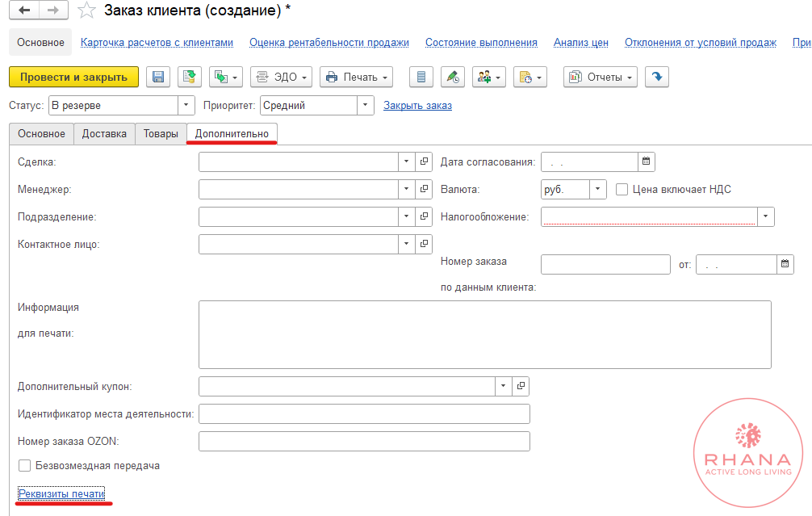Save the order with the floppy disk icon
This screenshot has height=516, width=812.
click(158, 78)
